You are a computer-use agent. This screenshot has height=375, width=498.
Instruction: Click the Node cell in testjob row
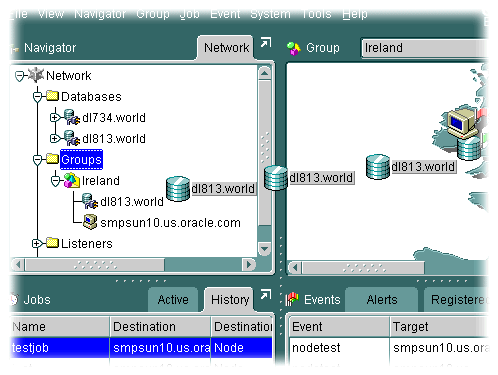(242, 348)
